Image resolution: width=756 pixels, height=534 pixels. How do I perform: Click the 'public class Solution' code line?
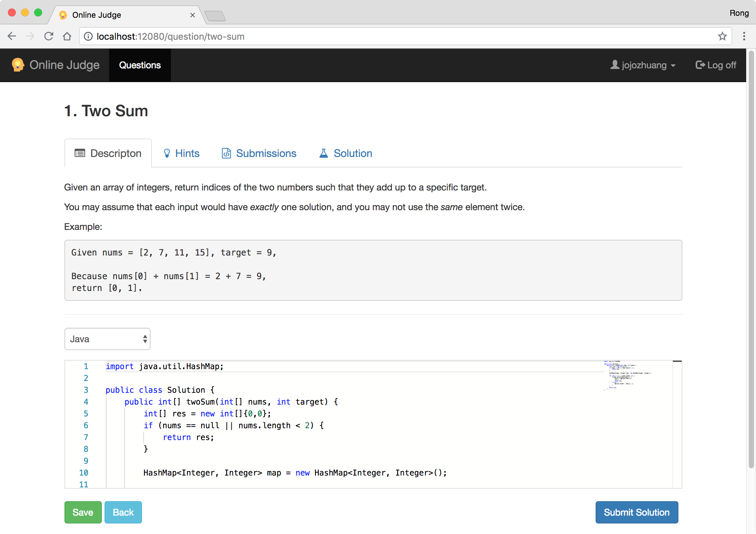(x=160, y=390)
